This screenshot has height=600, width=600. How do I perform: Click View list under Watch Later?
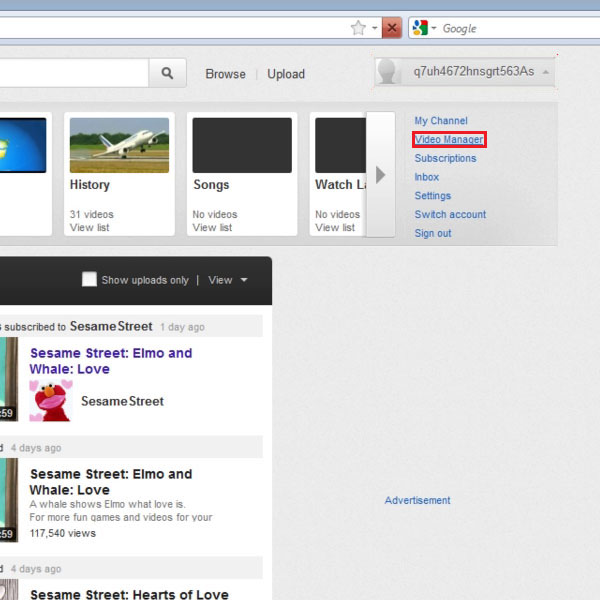click(335, 228)
